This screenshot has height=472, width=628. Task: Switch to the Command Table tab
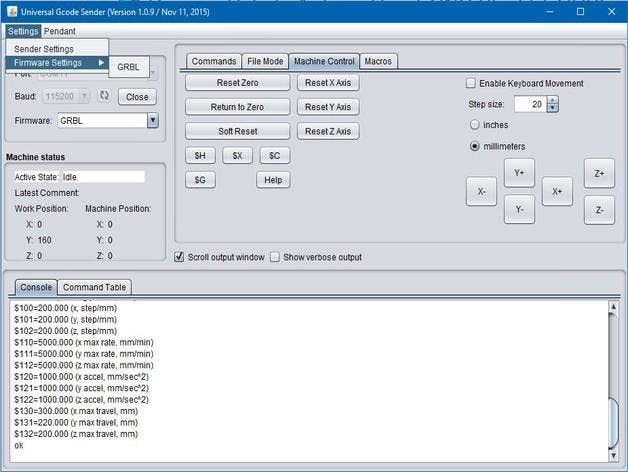pyautogui.click(x=94, y=288)
